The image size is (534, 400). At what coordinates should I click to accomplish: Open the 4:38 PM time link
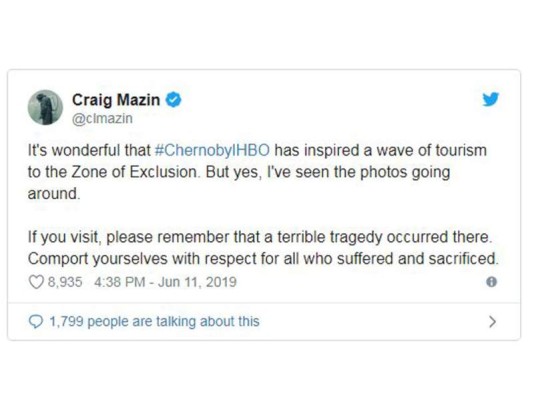pyautogui.click(x=119, y=282)
